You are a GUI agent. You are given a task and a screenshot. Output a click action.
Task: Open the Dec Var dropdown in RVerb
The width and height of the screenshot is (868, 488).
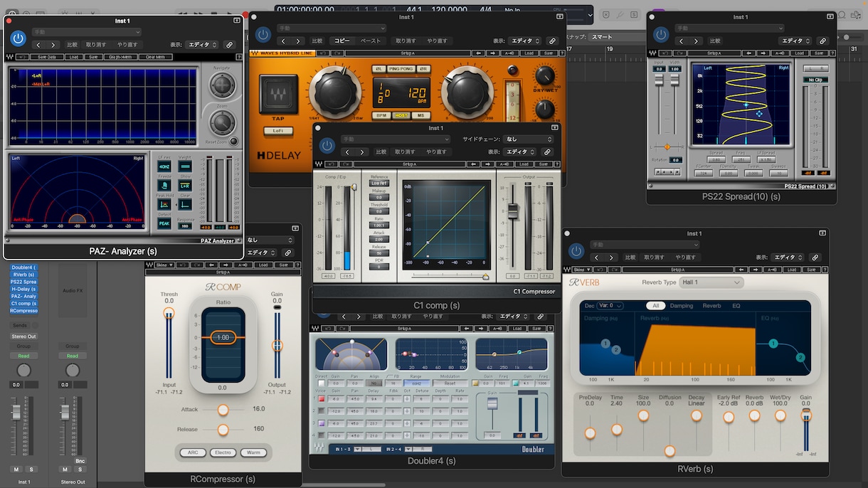[x=610, y=306]
